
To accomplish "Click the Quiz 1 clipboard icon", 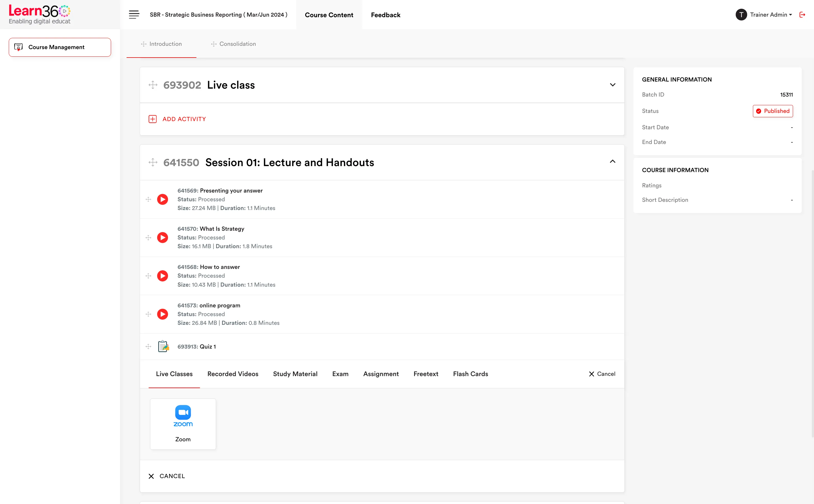I will click(x=163, y=346).
